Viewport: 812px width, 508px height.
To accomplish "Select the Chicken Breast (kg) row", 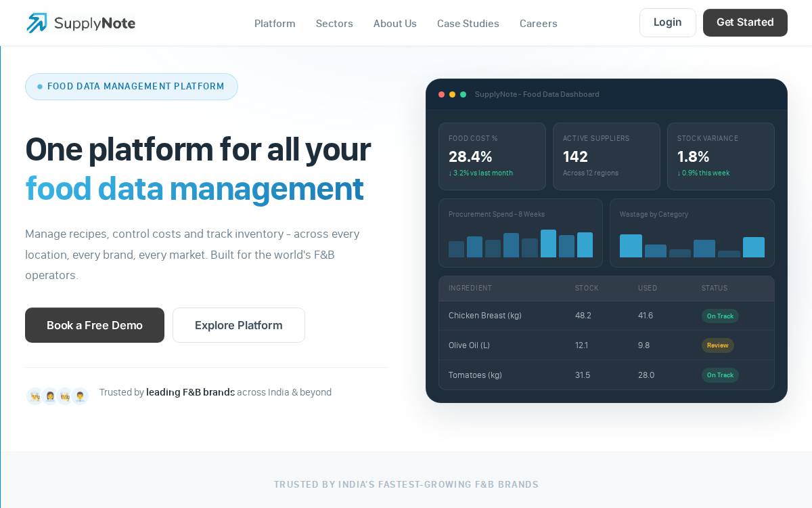I will click(606, 316).
